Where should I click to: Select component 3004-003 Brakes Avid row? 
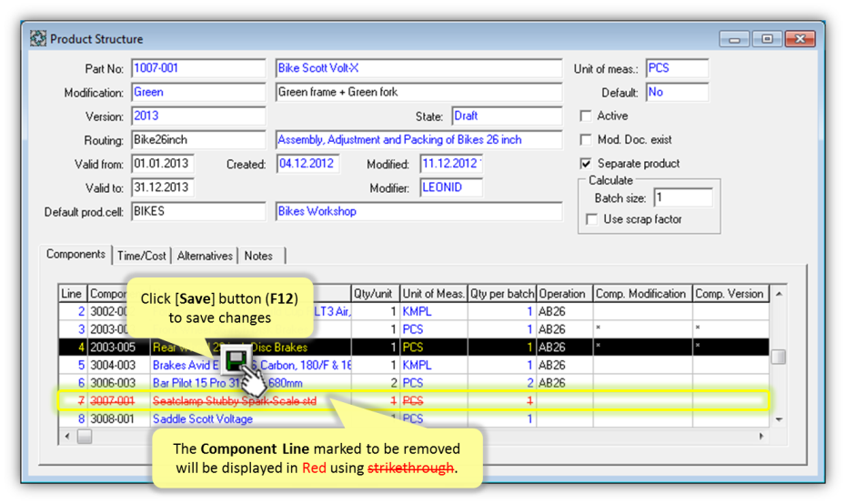[414, 365]
